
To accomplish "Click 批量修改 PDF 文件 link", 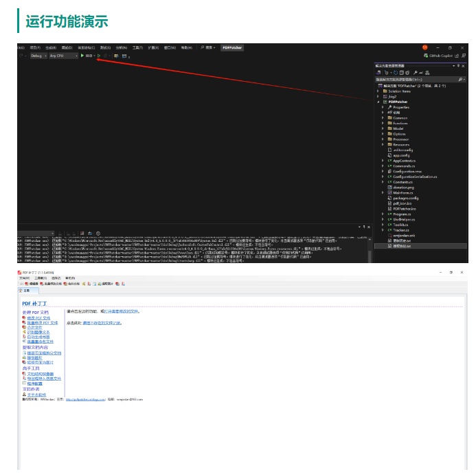I will [x=42, y=323].
